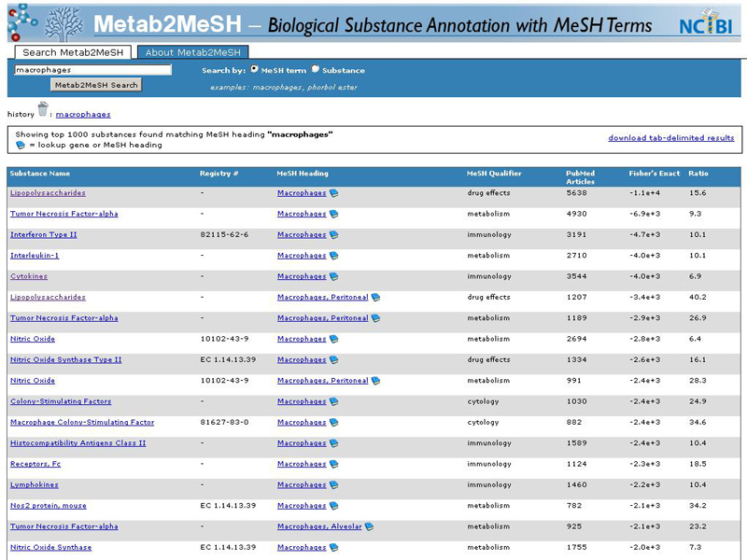This screenshot has height=560, width=747.
Task: Open the macrophages link in history
Action: [83, 114]
